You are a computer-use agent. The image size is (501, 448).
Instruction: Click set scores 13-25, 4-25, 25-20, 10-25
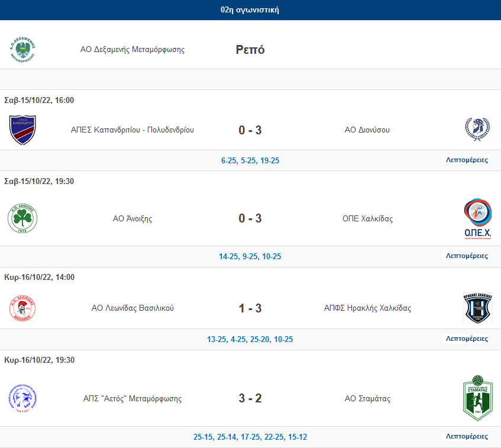[x=250, y=339]
